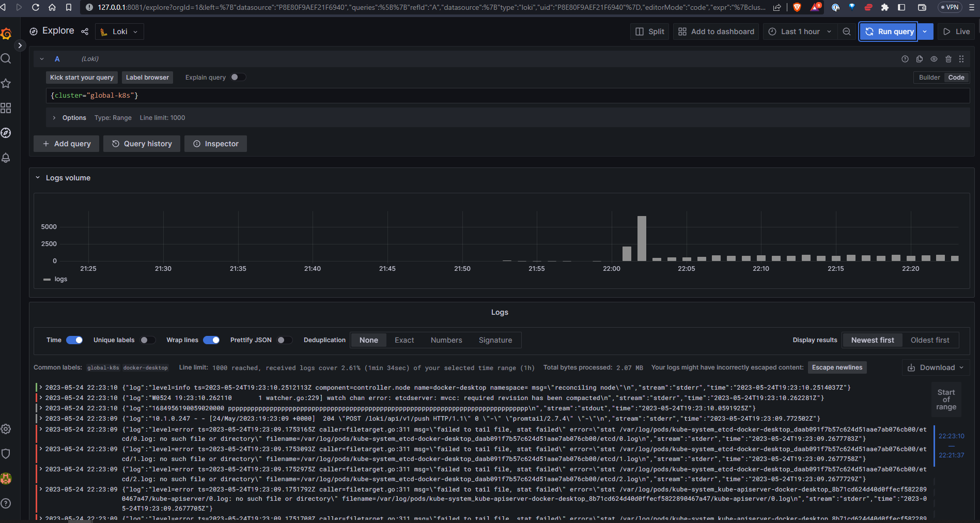The height and width of the screenshot is (523, 980).
Task: Open the search icon in sidebar
Action: click(6, 58)
